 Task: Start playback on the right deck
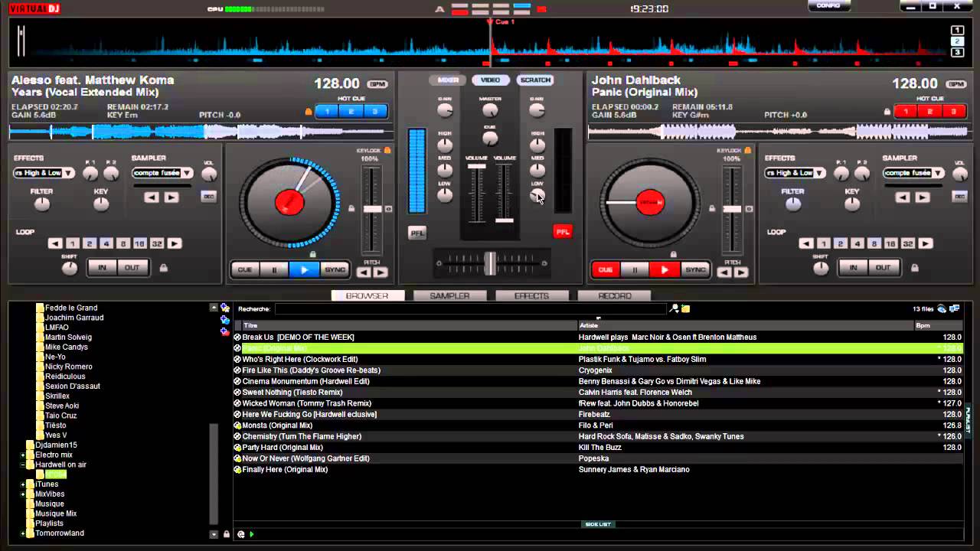pyautogui.click(x=664, y=269)
